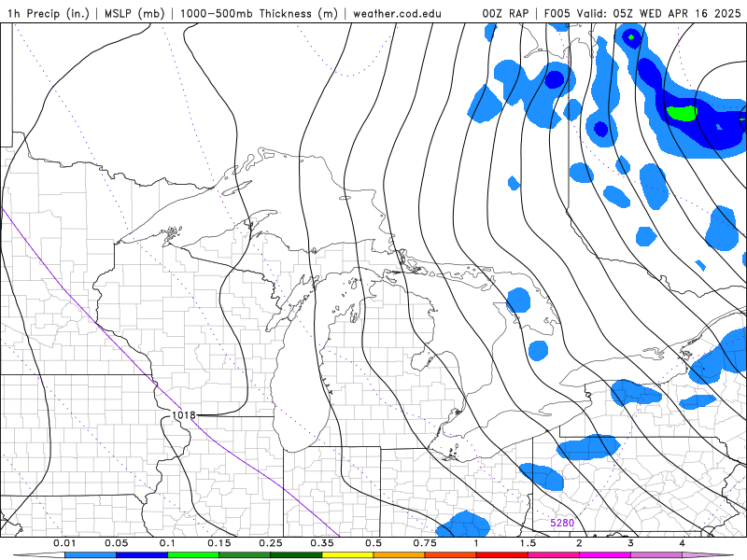Click the '1000-500mb Thickness (m)' label
Viewport: 747px width, 560px height.
[x=259, y=13]
